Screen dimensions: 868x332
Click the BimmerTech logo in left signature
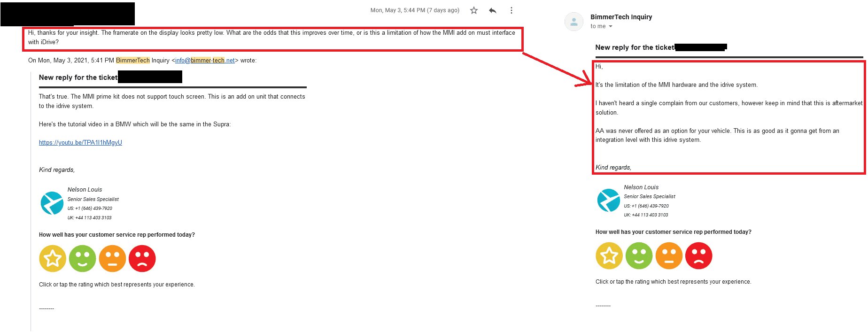[x=52, y=203]
